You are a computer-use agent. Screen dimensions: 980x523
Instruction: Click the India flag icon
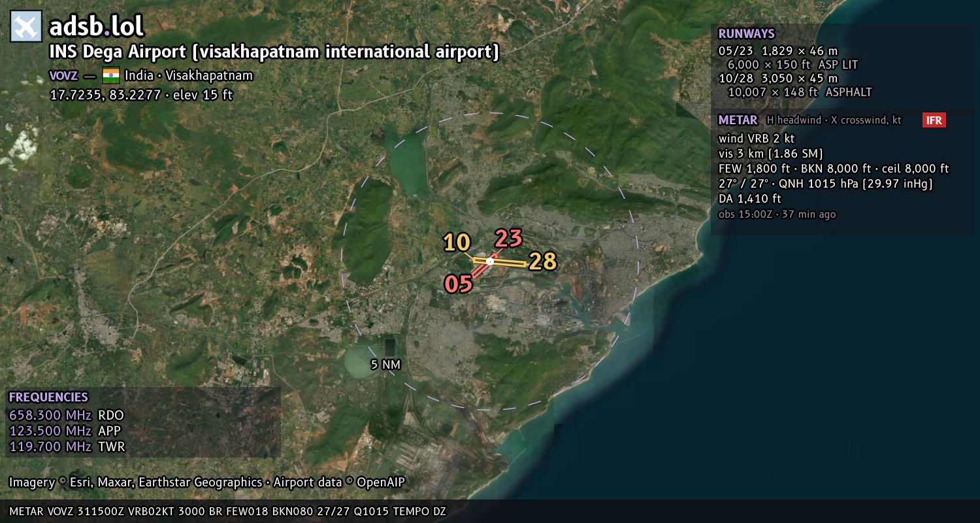pos(111,75)
